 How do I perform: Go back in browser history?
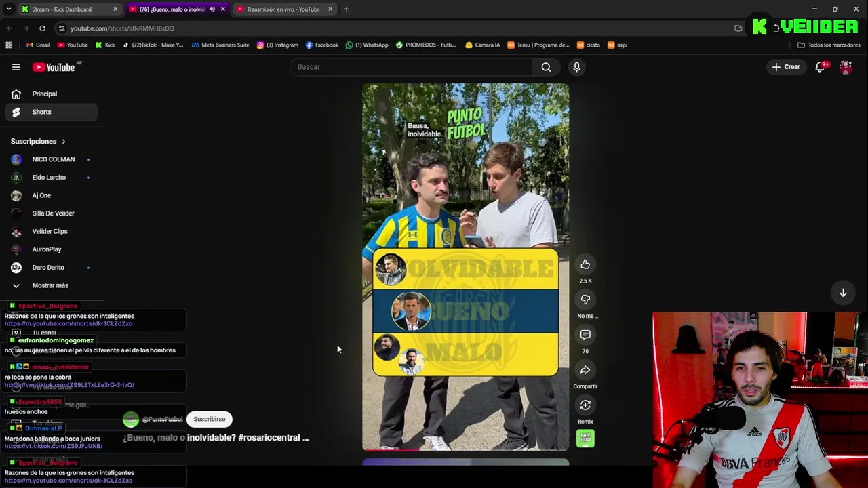point(9,28)
